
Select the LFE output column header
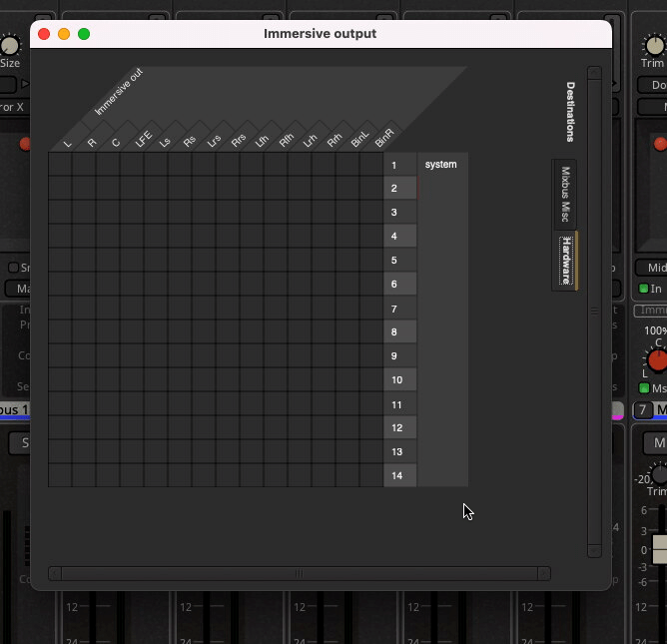(144, 139)
